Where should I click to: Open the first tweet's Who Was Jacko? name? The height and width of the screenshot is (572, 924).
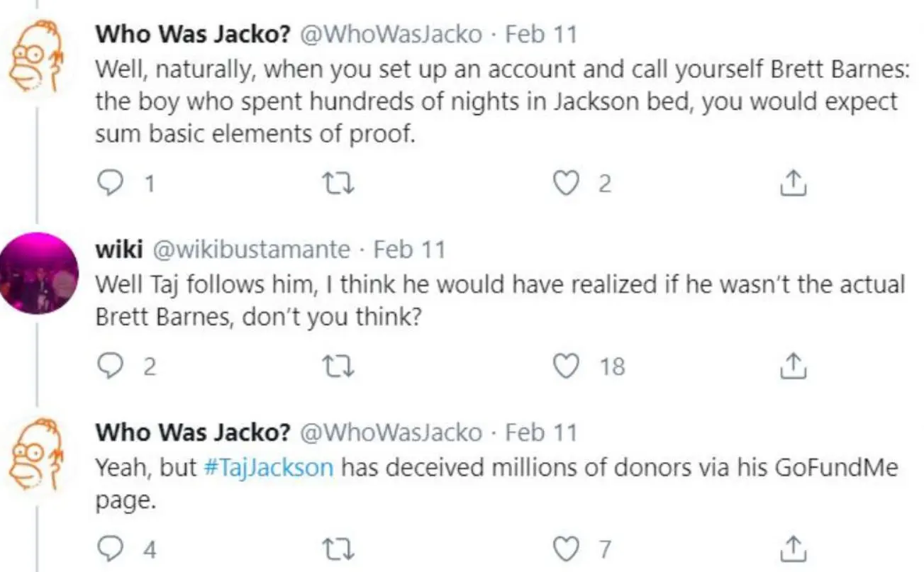[x=193, y=33]
